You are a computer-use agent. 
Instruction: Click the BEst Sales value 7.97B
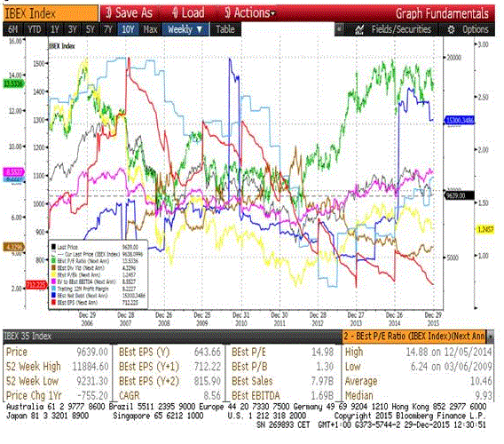pos(323,381)
